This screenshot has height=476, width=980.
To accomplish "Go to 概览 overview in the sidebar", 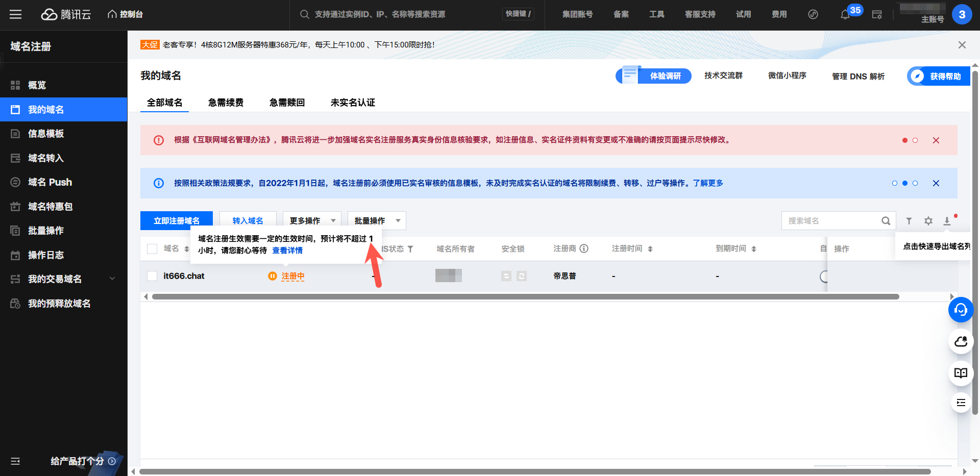I will [64, 85].
